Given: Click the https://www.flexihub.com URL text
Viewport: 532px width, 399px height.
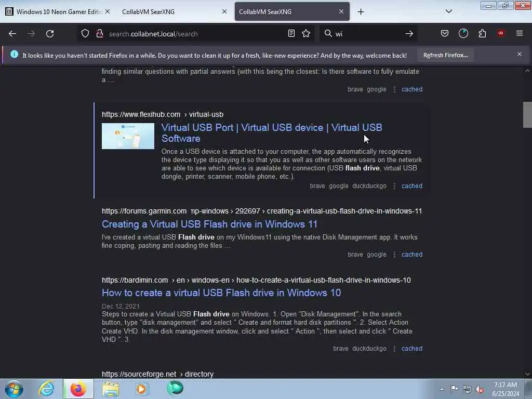Looking at the screenshot, I should click(x=141, y=114).
